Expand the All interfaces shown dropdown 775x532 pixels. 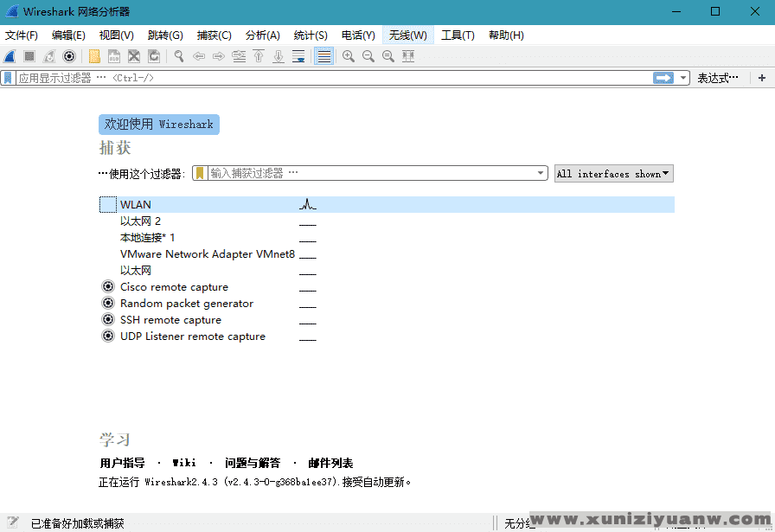613,174
